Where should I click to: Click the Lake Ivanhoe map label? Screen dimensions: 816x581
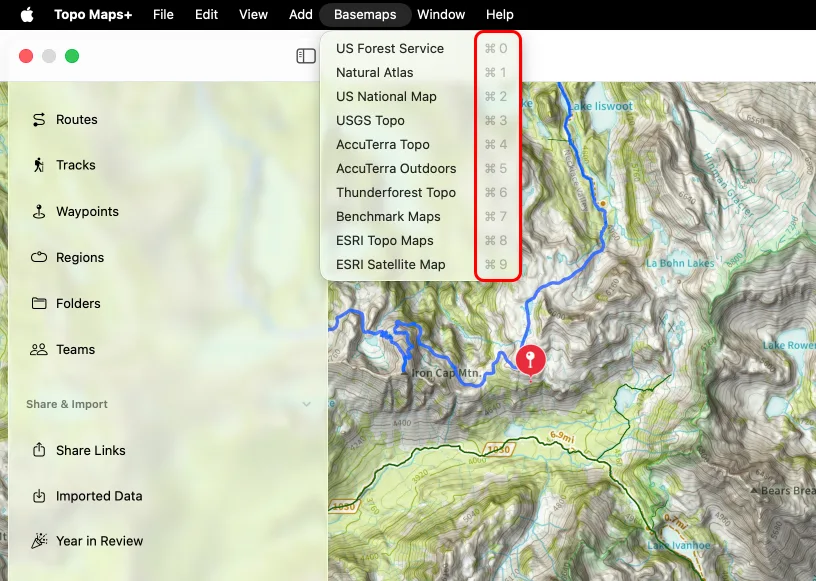click(678, 546)
